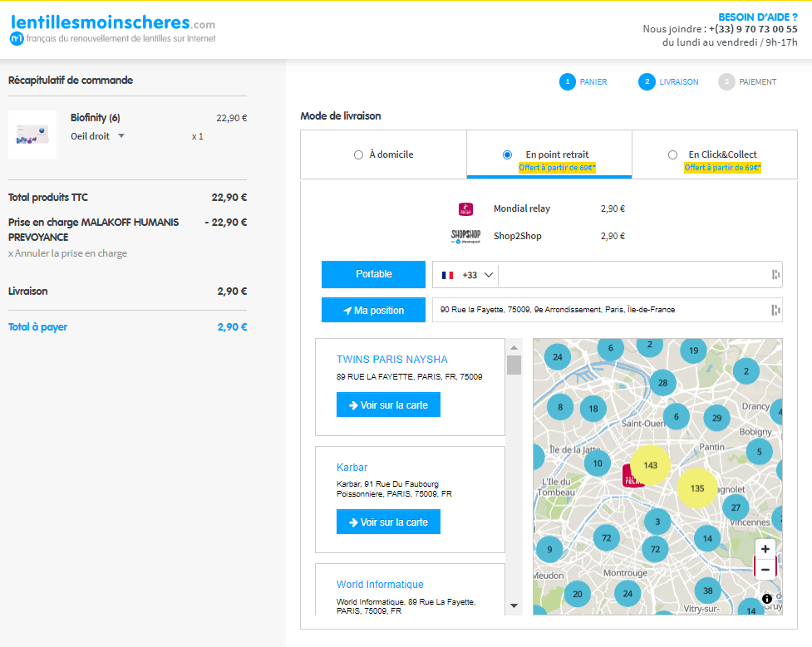This screenshot has height=647, width=812.
Task: Click the 8 cluster marker on map
Action: click(x=560, y=407)
